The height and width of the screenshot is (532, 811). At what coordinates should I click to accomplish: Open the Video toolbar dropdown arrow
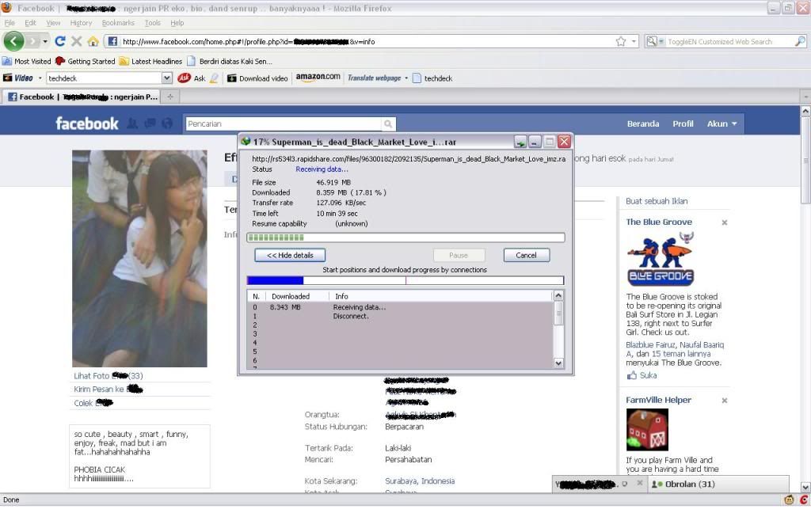tap(40, 78)
